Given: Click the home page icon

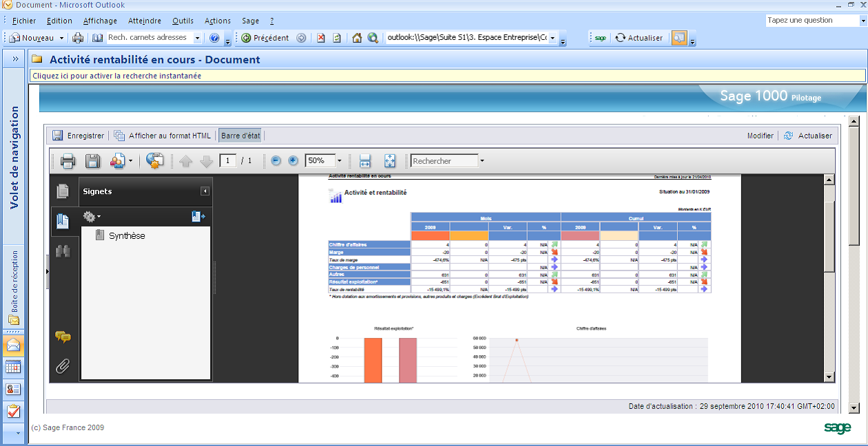Looking at the screenshot, I should (357, 38).
